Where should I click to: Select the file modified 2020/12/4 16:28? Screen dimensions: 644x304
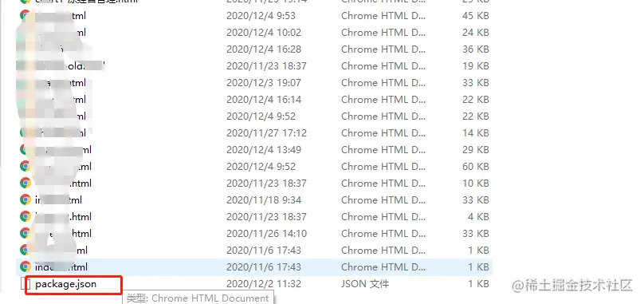[254, 49]
